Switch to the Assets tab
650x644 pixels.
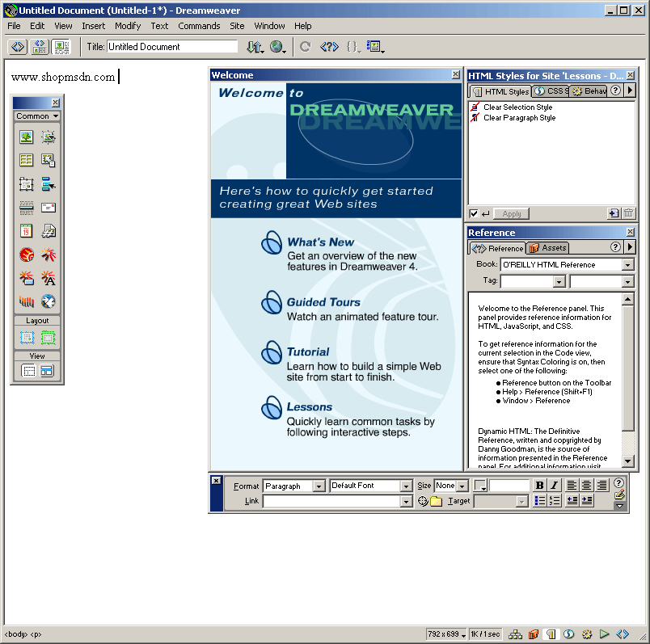[548, 248]
